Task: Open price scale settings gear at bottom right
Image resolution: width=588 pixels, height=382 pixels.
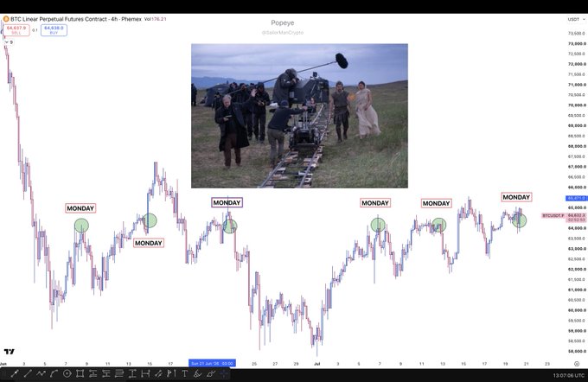Action: [x=577, y=364]
